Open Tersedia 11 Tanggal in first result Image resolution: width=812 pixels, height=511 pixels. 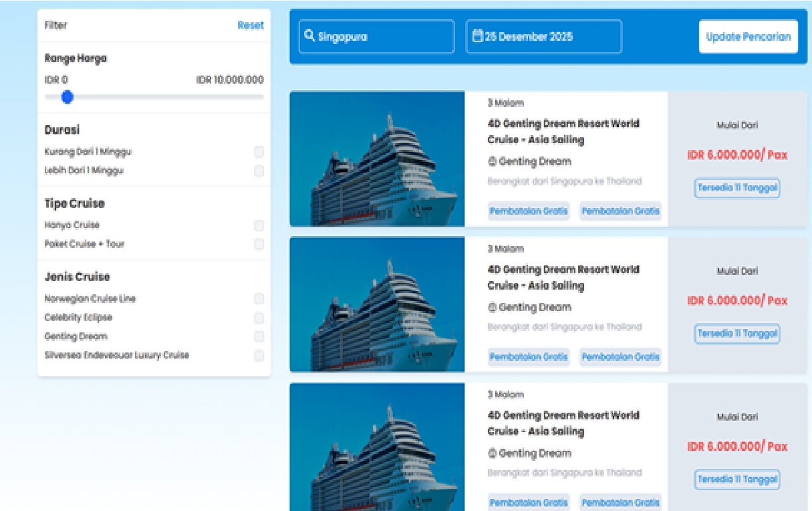pos(737,188)
